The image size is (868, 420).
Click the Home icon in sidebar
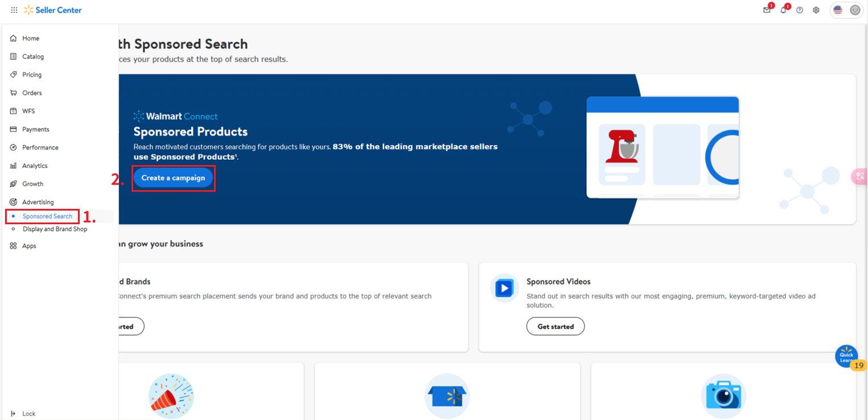(x=14, y=38)
